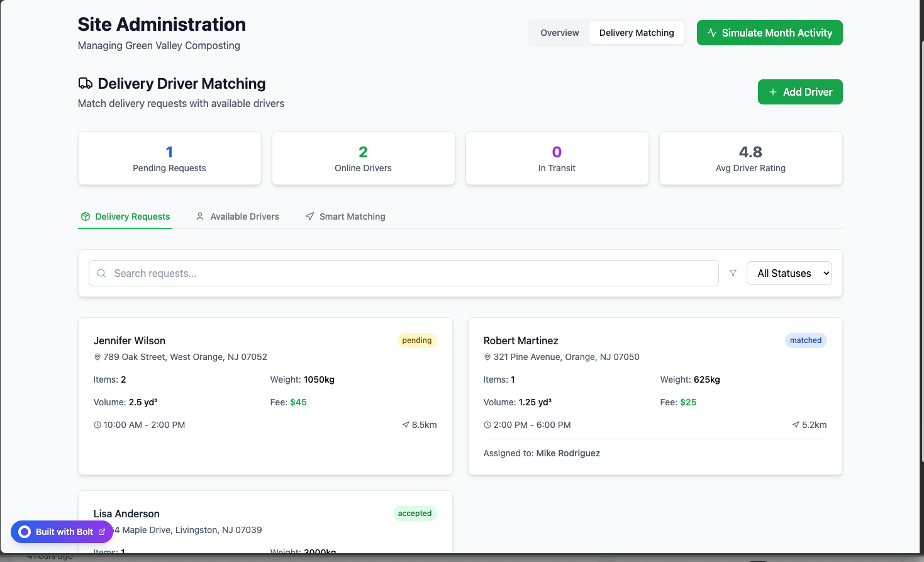The height and width of the screenshot is (562, 924).
Task: Switch to the Overview tab
Action: click(560, 33)
